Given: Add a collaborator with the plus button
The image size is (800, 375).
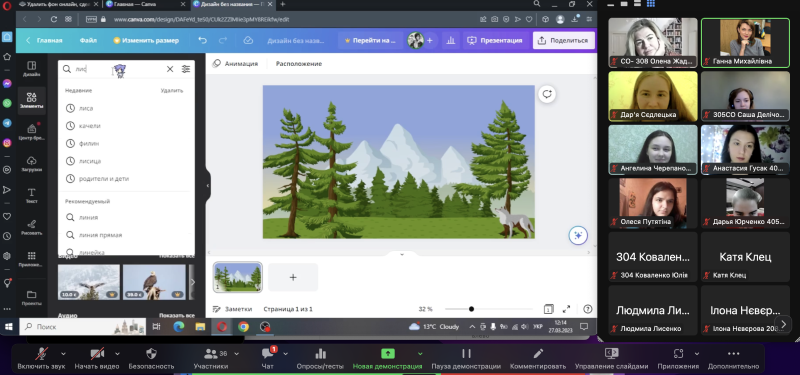Looking at the screenshot, I should coord(430,40).
